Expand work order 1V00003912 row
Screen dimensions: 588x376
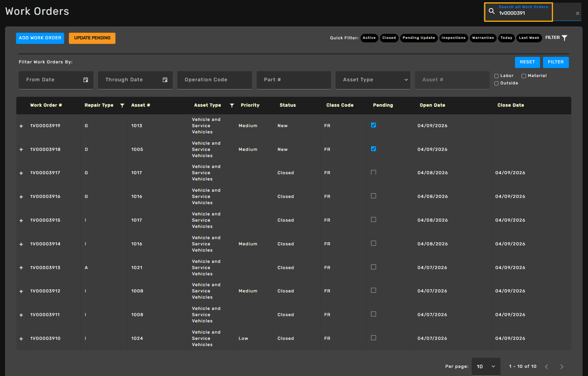(21, 291)
